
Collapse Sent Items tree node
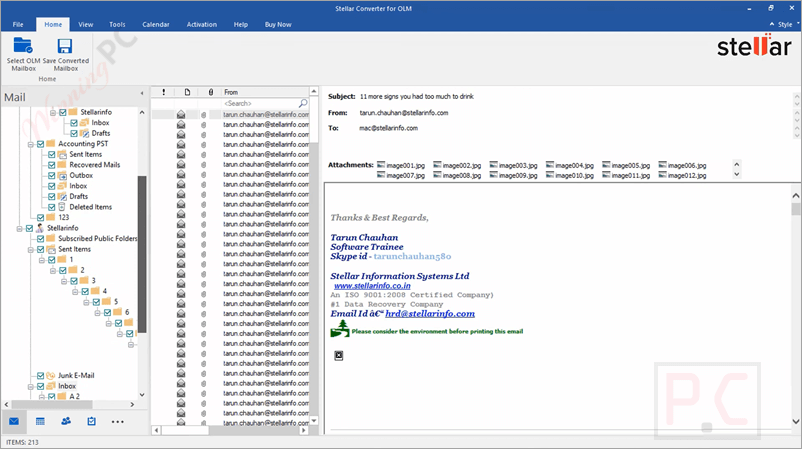(31, 250)
